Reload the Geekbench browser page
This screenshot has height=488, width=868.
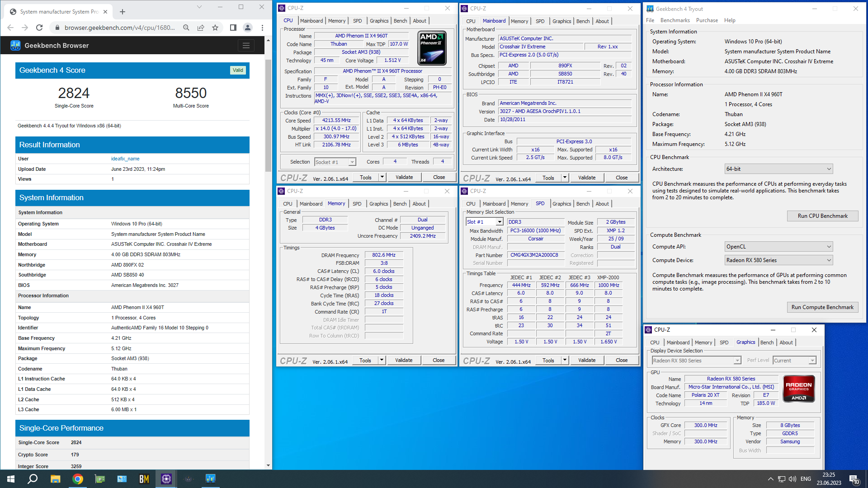[39, 28]
